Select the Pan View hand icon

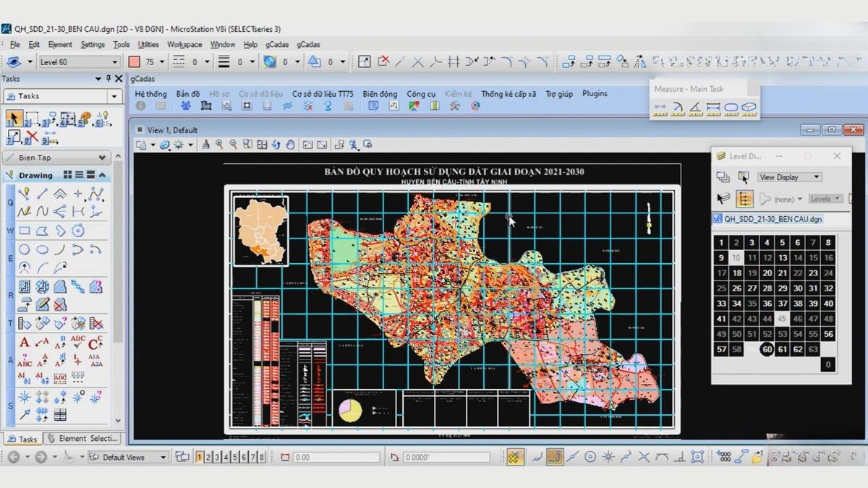290,145
